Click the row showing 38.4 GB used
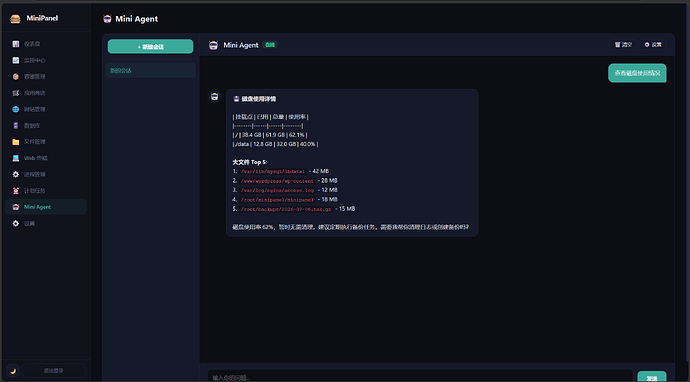Screen dimensions: 690x382 point(270,135)
